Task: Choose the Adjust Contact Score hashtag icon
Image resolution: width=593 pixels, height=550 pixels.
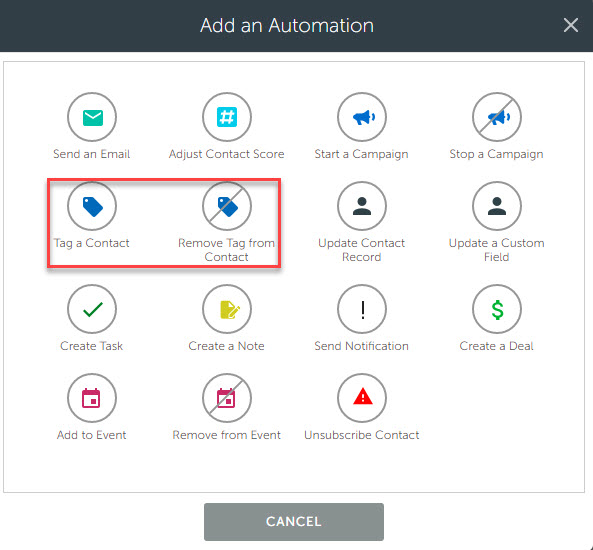Action: point(227,117)
